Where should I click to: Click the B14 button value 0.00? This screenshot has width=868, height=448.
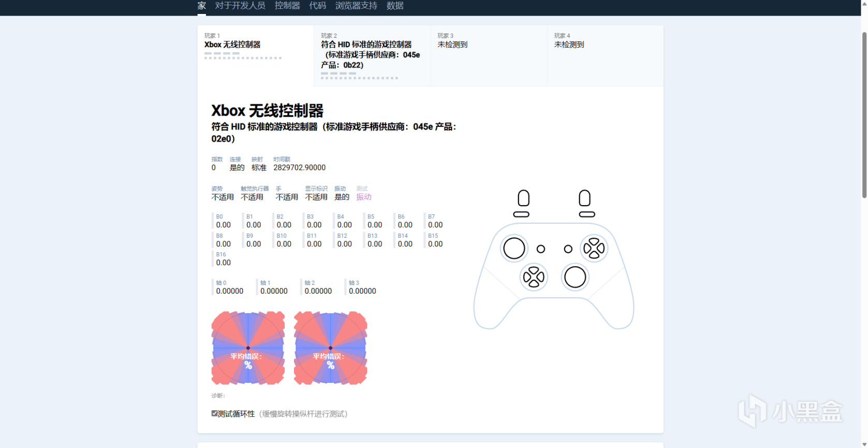pos(405,244)
